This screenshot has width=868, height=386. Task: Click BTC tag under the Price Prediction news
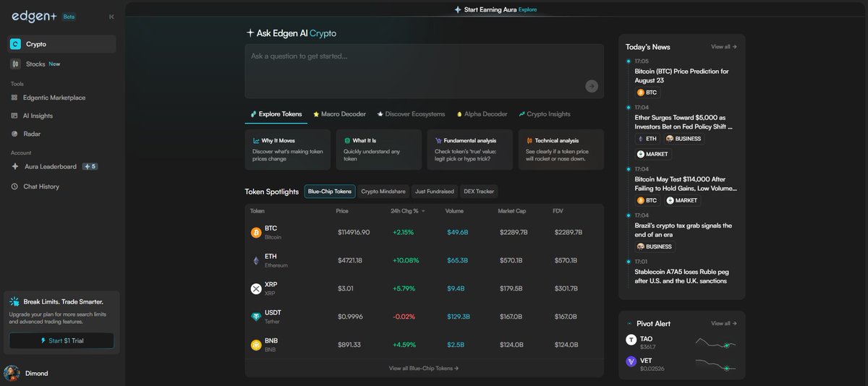647,93
